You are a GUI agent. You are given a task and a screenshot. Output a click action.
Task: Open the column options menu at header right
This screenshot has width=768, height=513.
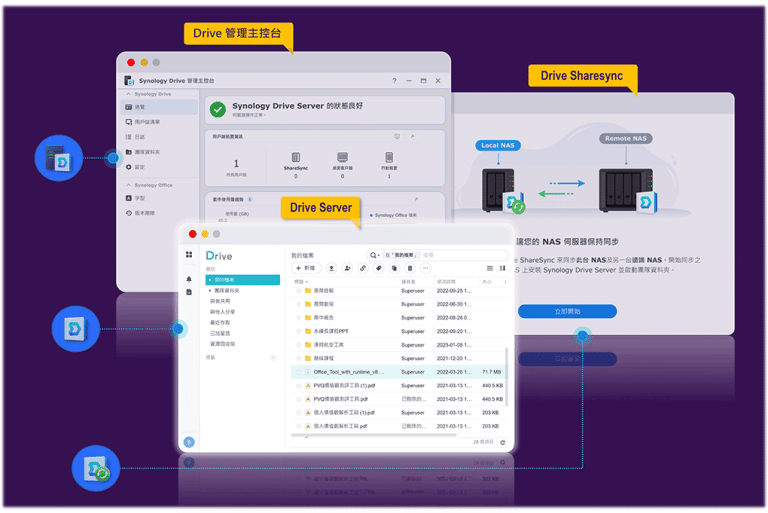[505, 282]
